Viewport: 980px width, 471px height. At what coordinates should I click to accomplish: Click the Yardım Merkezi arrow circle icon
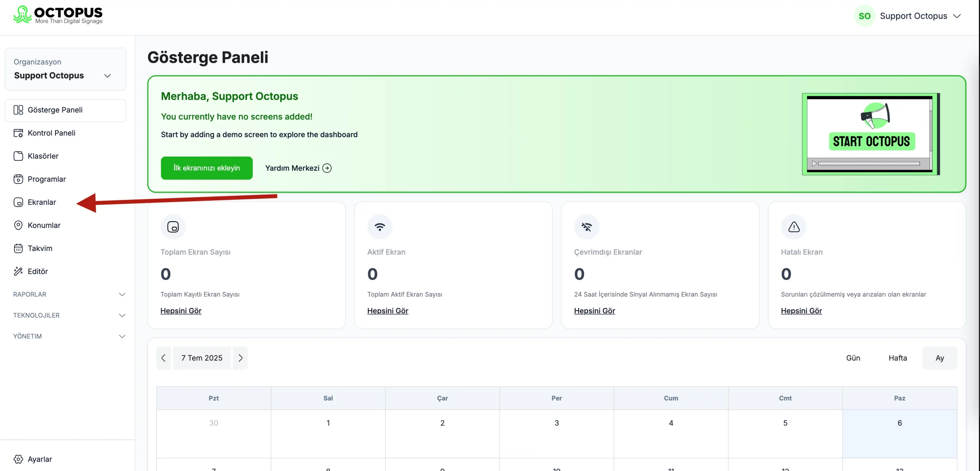pyautogui.click(x=327, y=168)
